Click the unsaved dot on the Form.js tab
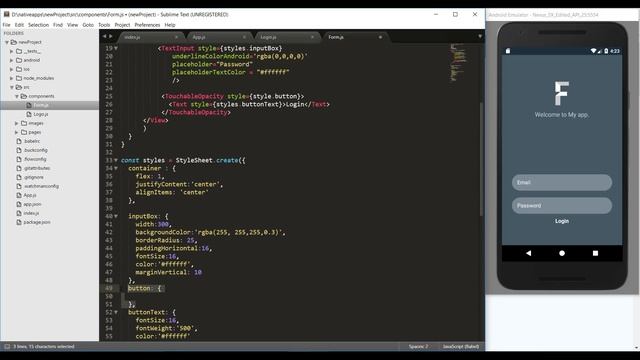 (380, 37)
